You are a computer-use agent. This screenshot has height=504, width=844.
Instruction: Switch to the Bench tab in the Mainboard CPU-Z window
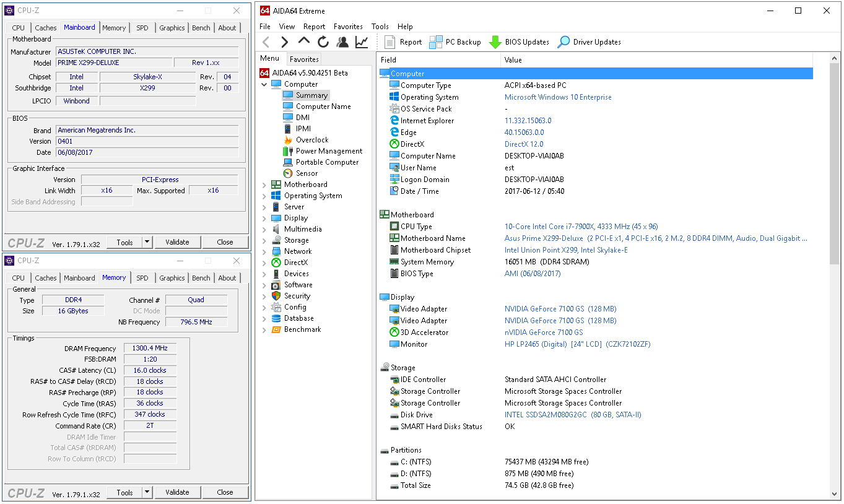click(201, 28)
